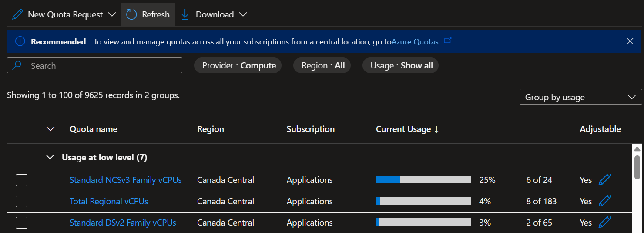Viewport: 644px width, 233px height.
Task: Open the Region : All filter
Action: [x=322, y=66]
